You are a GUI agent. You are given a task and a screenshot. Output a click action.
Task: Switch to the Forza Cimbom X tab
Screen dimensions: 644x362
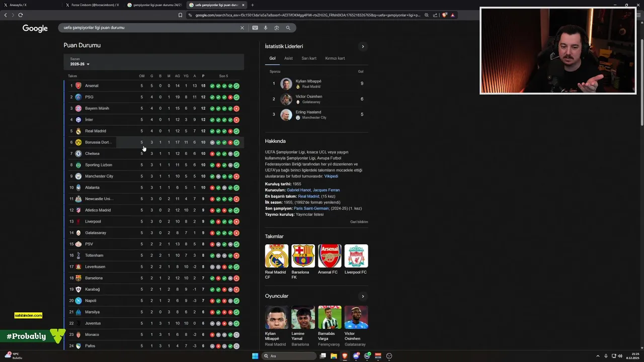click(92, 5)
